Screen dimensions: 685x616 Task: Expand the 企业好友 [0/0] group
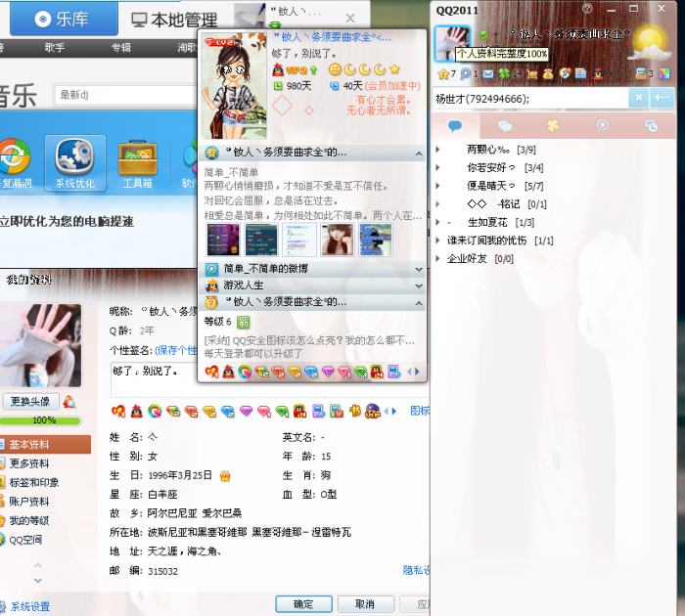tap(437, 258)
